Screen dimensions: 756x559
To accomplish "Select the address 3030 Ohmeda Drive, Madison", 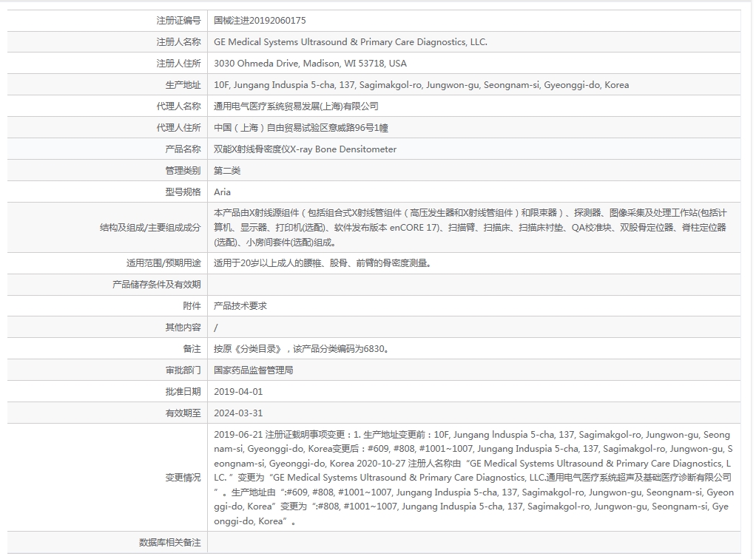I will pyautogui.click(x=310, y=63).
